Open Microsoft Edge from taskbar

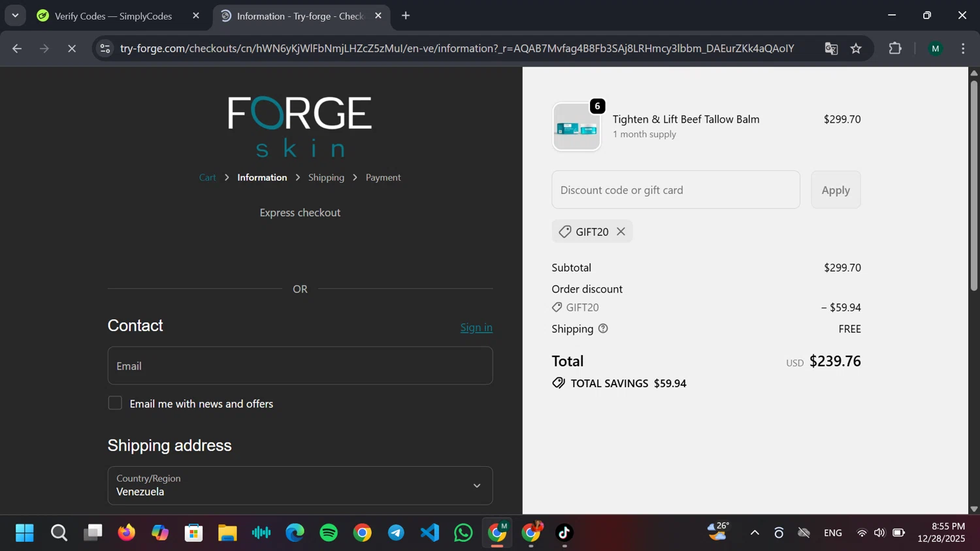pos(295,533)
